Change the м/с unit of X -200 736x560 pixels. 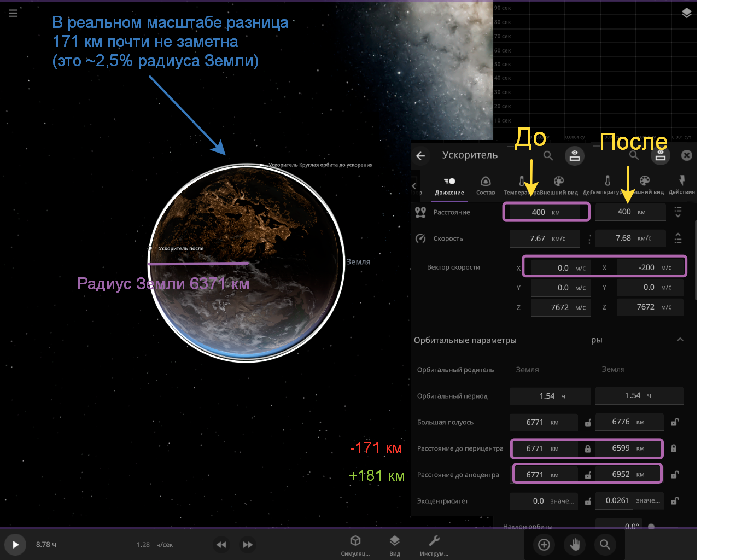(x=666, y=268)
